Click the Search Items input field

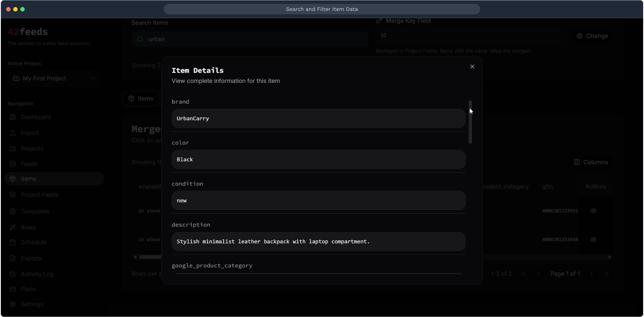[250, 39]
